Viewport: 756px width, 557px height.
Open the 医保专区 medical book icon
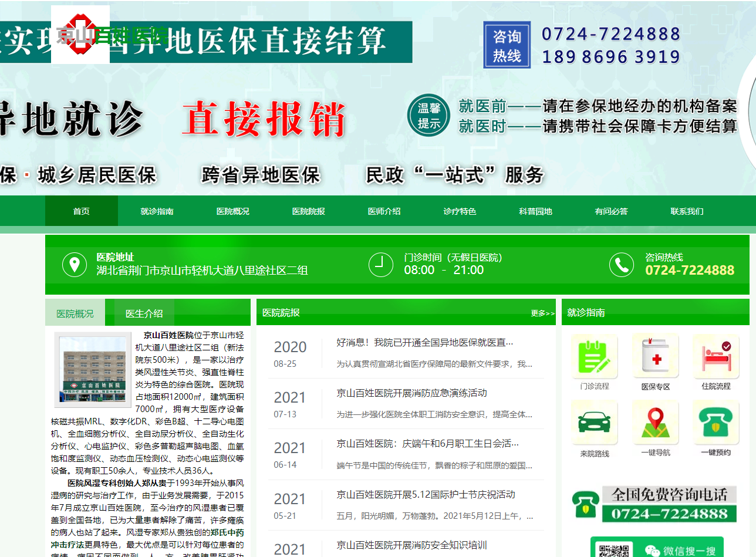pyautogui.click(x=656, y=357)
